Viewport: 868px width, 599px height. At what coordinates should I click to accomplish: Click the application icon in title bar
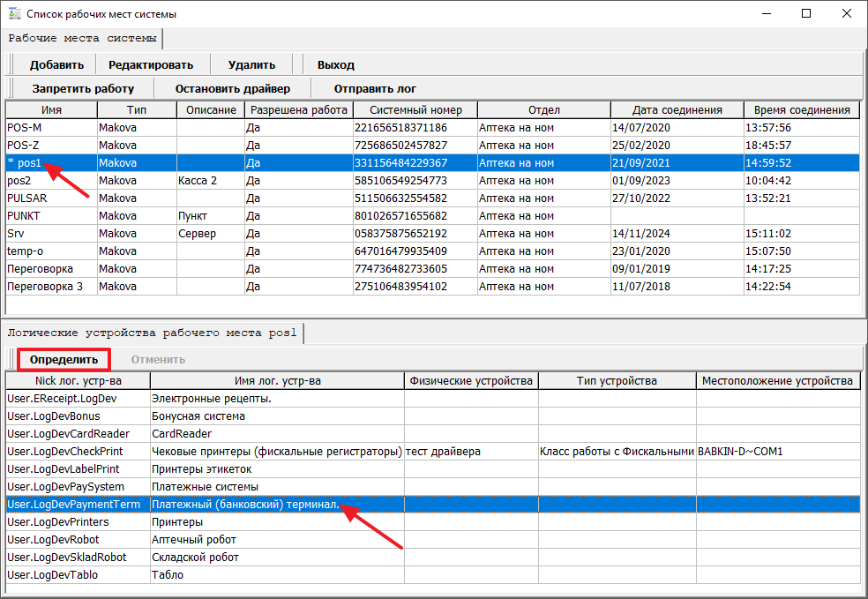point(14,14)
